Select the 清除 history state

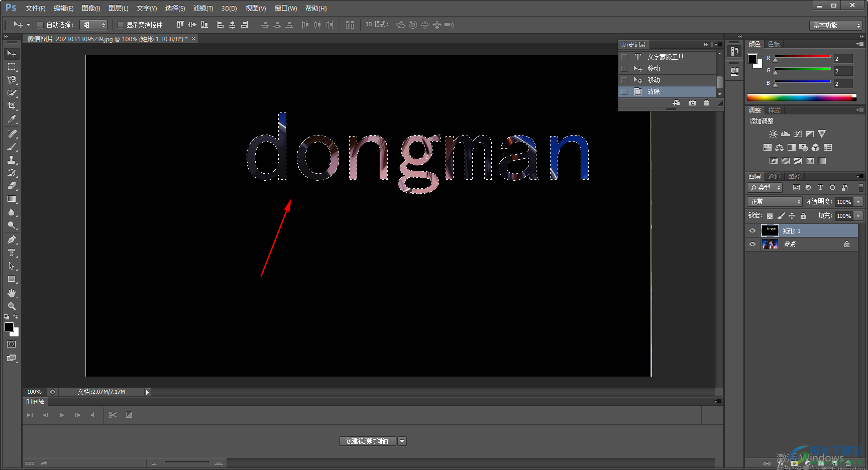tap(667, 92)
